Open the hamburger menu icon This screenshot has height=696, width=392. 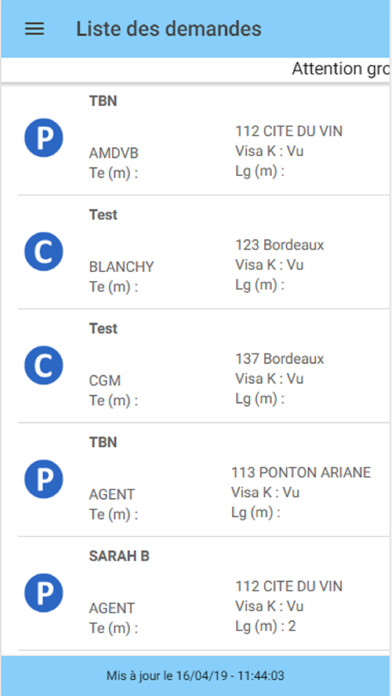[34, 29]
